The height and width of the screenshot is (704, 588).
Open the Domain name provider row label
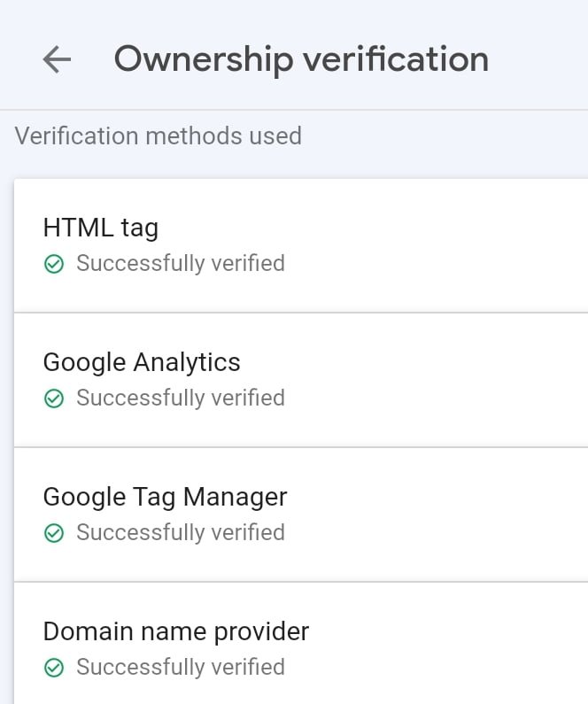(x=176, y=631)
